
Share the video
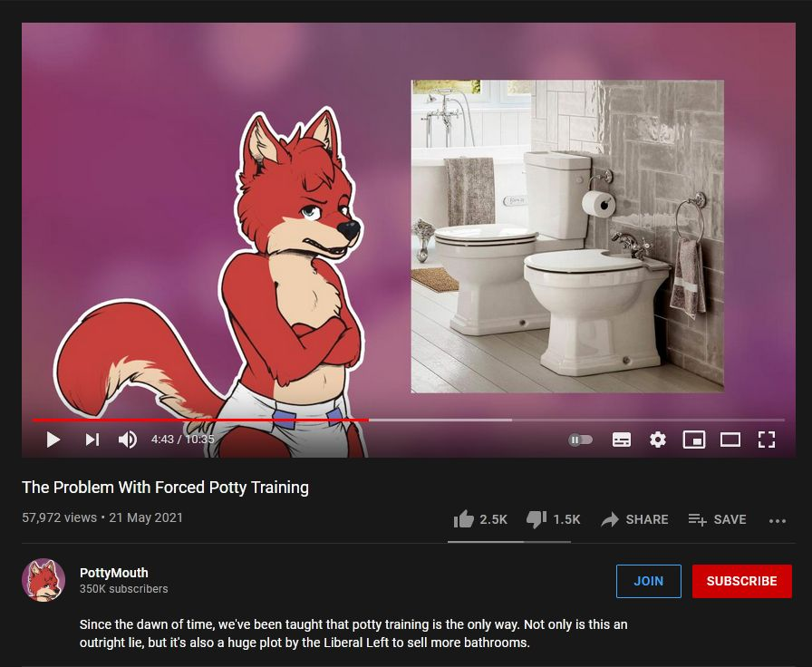click(634, 519)
